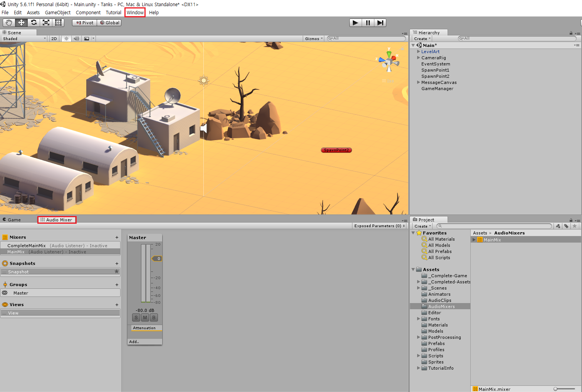Switch tool handle position to Pivot

click(x=84, y=22)
